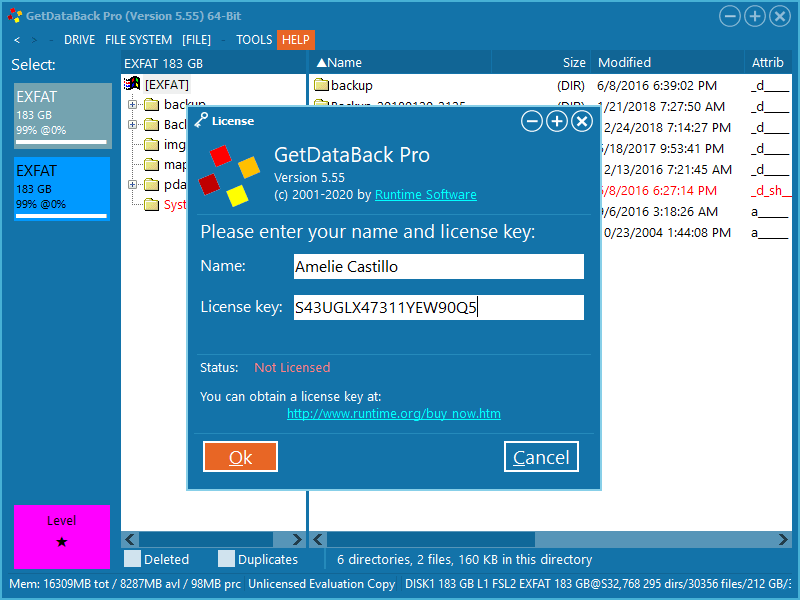This screenshot has height=600, width=800.
Task: Open the runtime.org buy now link
Action: tap(393, 413)
